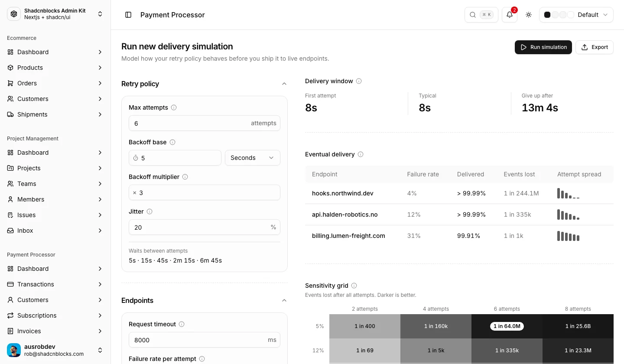The image size is (624, 364).
Task: Toggle the sidebar panel icon
Action: (x=128, y=15)
